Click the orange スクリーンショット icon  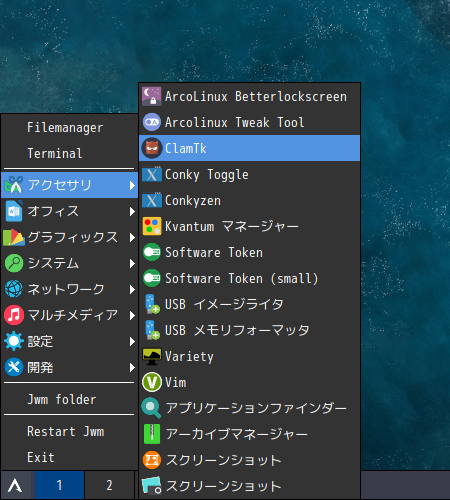(152, 460)
